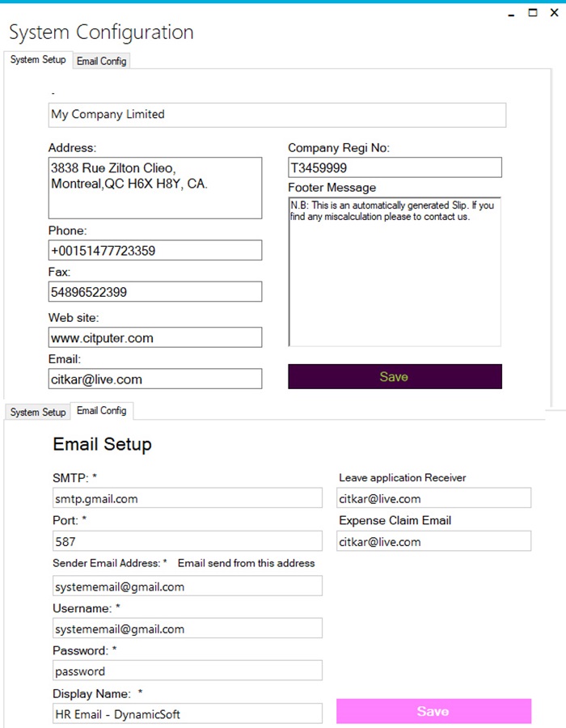Select the upper System Setup tab
This screenshot has width=566, height=728.
pos(38,60)
